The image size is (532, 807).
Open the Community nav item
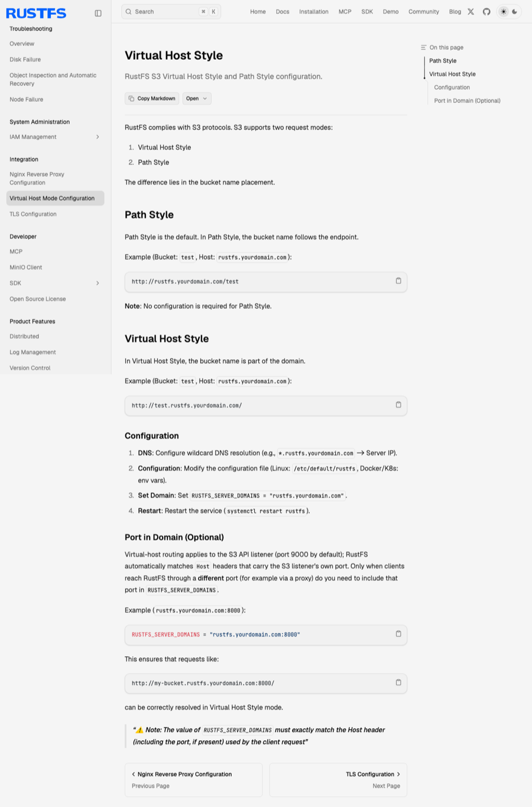(x=424, y=12)
